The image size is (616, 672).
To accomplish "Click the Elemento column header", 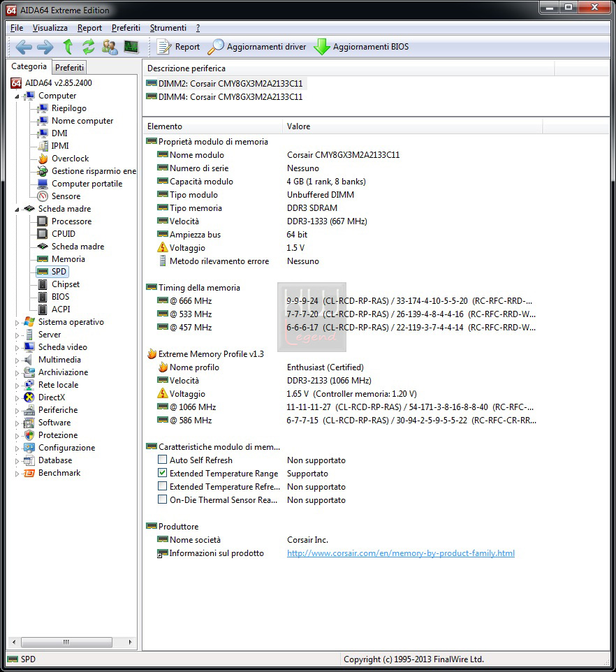I will [212, 126].
